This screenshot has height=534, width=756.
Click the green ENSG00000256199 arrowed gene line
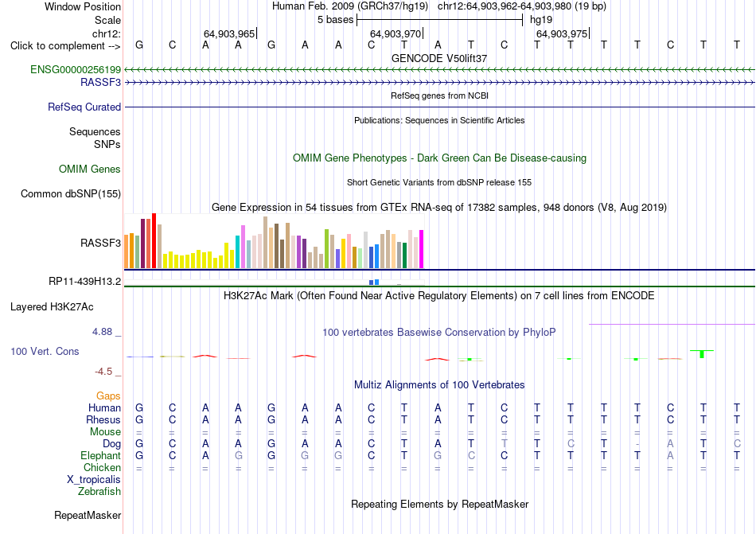(440, 70)
